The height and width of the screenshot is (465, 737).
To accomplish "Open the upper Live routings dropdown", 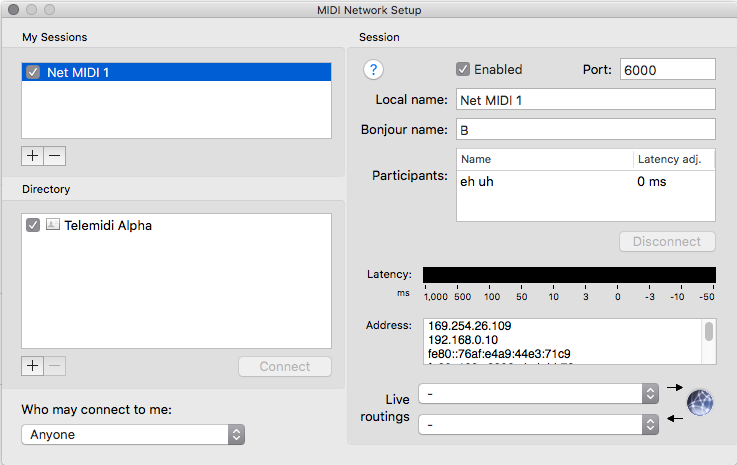I will 540,393.
